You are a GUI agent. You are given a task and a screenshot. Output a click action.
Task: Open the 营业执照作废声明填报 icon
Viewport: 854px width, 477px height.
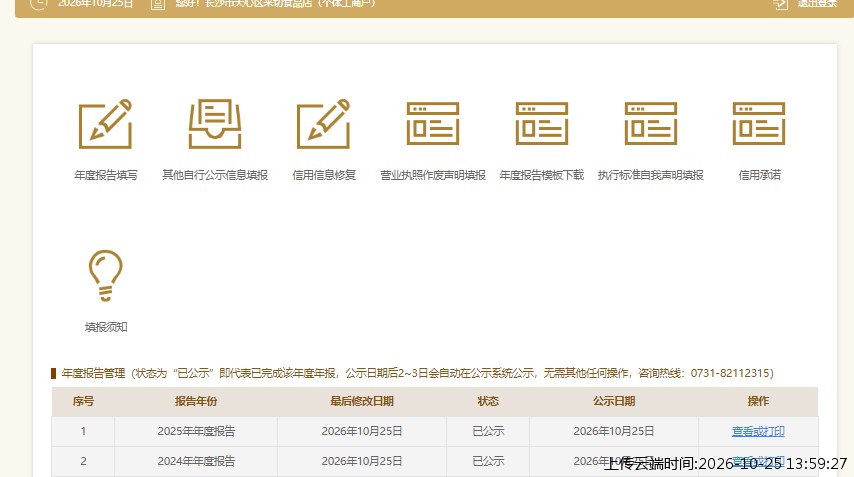pos(432,124)
